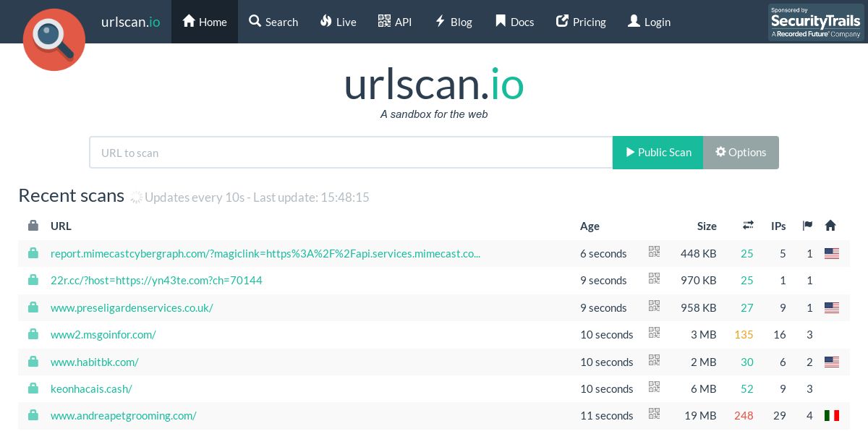Click US flag in preseligardenservices row
This screenshot has width=868, height=434.
pos(832,307)
